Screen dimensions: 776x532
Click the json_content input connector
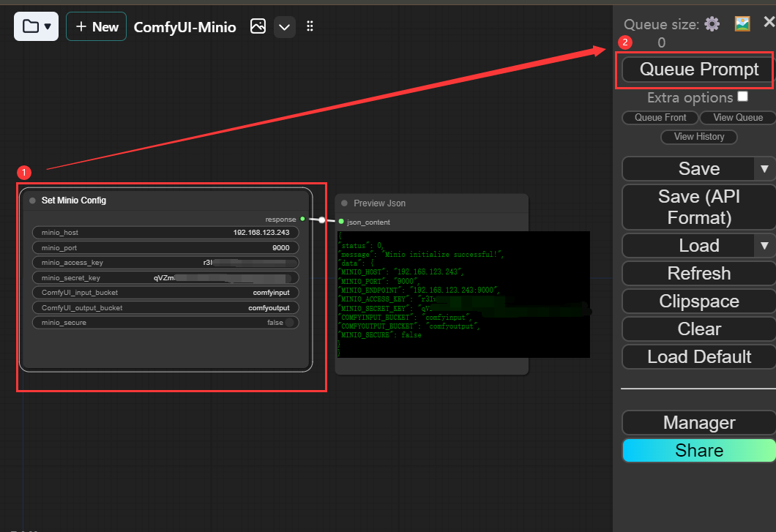tap(341, 222)
